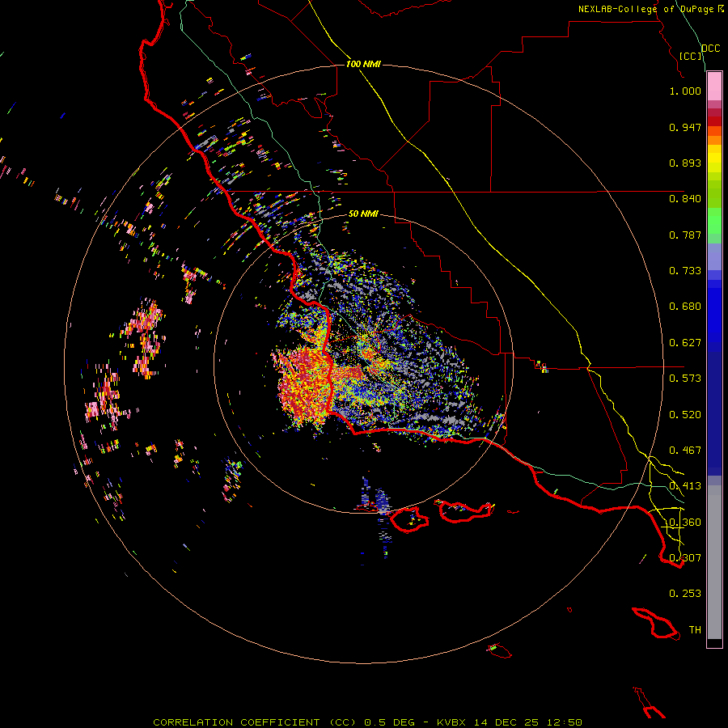728x728 pixels.
Task: Click the 0.573 scale value
Action: (685, 379)
